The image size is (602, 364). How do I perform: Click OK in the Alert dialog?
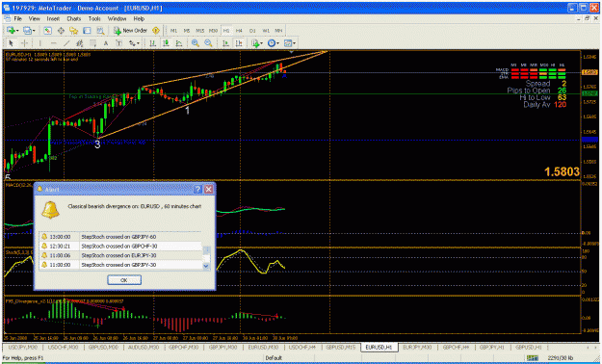coord(124,280)
